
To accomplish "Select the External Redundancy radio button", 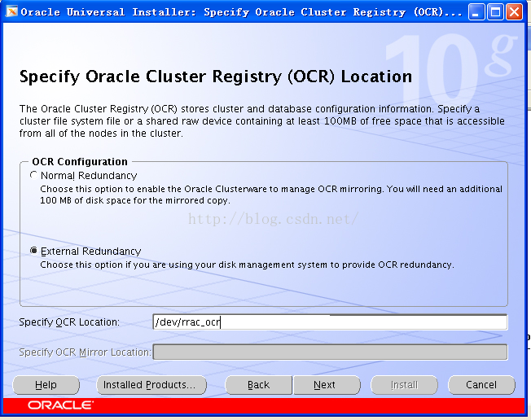I will coord(33,251).
